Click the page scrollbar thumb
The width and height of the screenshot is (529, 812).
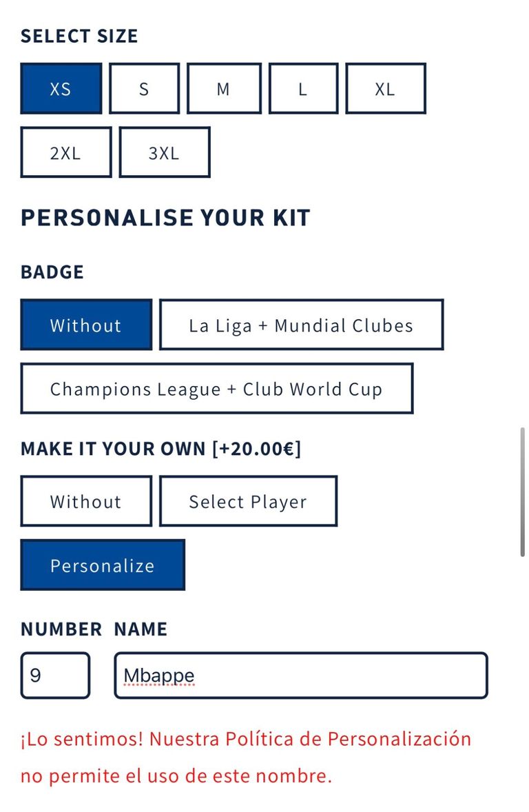(x=523, y=491)
